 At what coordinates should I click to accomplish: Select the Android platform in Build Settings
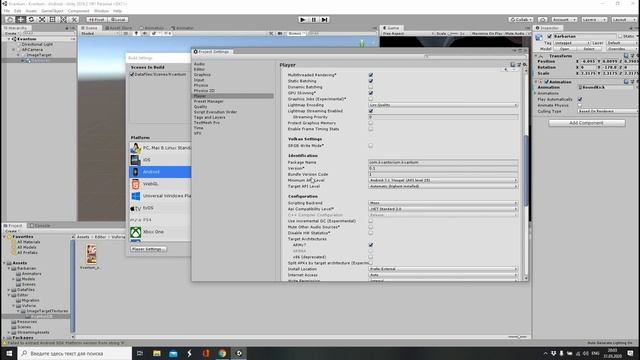click(x=160, y=172)
